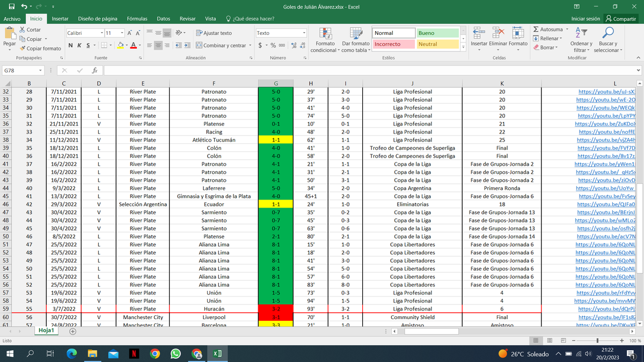The width and height of the screenshot is (644, 362).
Task: Open Rellenar fill dropdown
Action: [546, 39]
